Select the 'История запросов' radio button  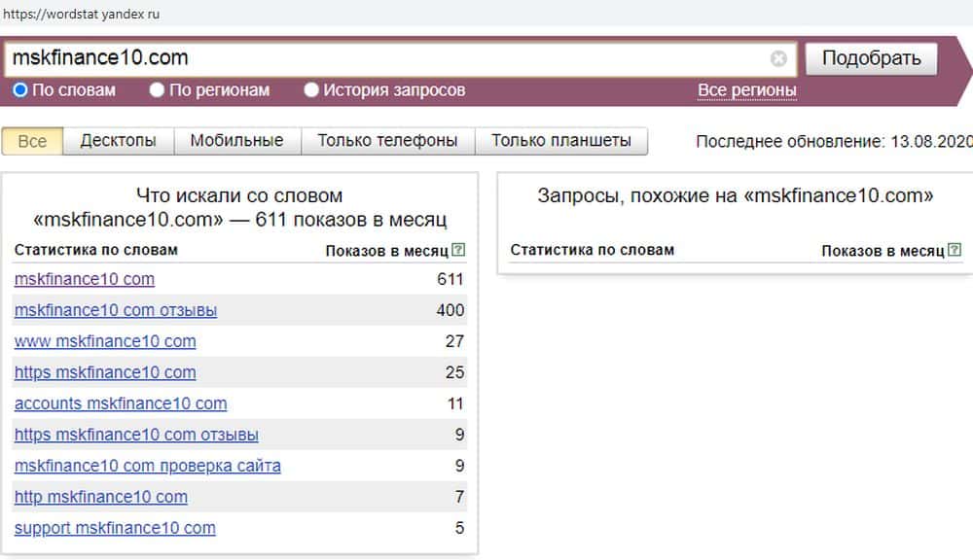tap(311, 90)
